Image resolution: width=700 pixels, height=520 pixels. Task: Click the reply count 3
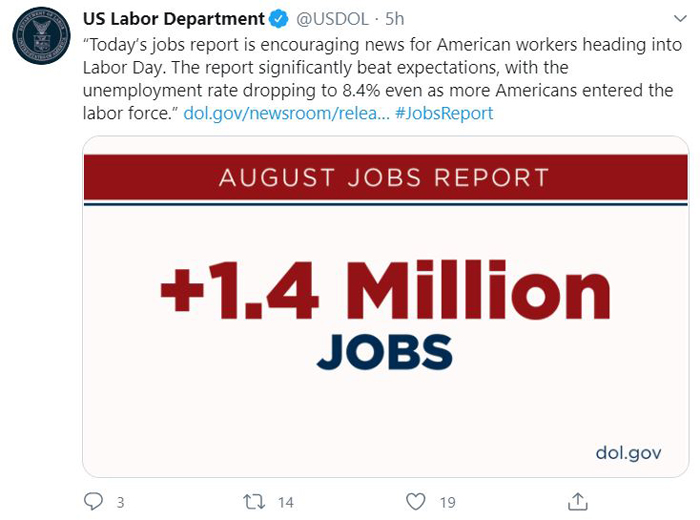(x=121, y=503)
